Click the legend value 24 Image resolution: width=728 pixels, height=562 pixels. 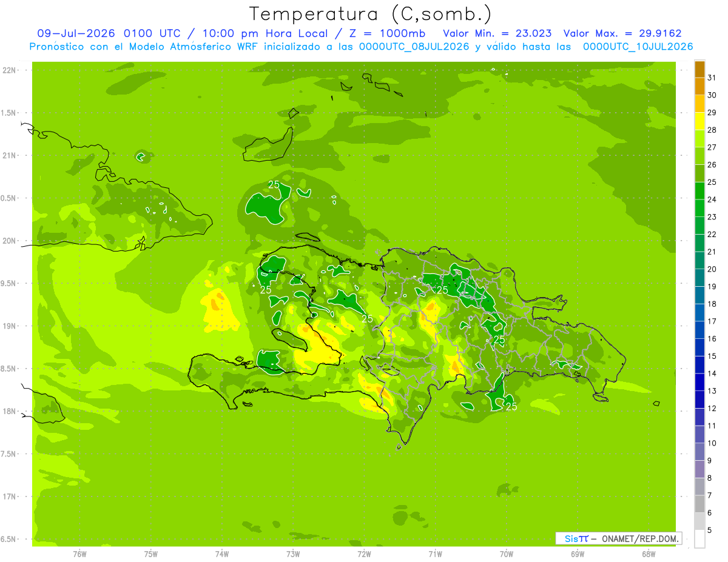[x=712, y=199]
